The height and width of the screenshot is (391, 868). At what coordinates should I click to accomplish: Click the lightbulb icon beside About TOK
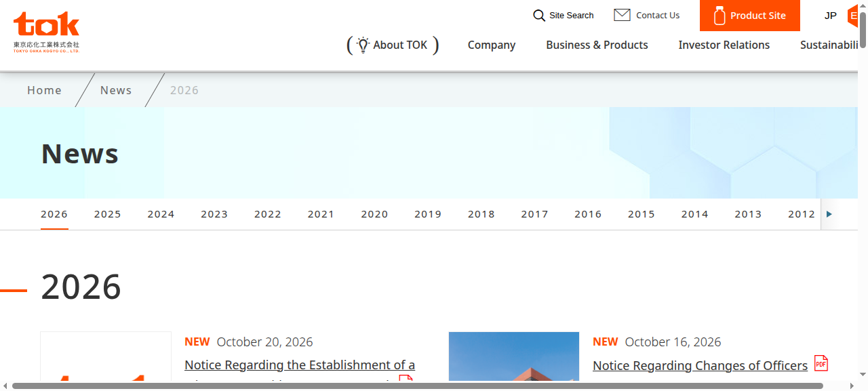pos(363,45)
